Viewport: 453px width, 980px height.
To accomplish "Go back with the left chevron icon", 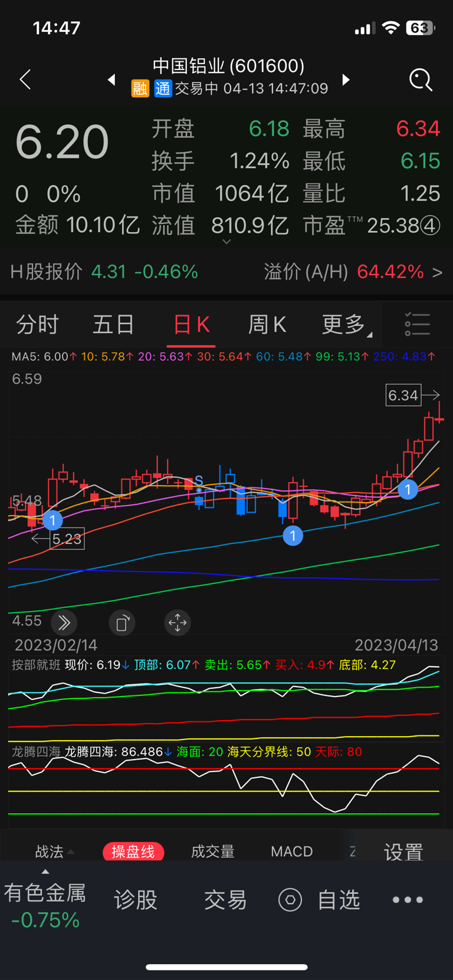I will pos(25,80).
